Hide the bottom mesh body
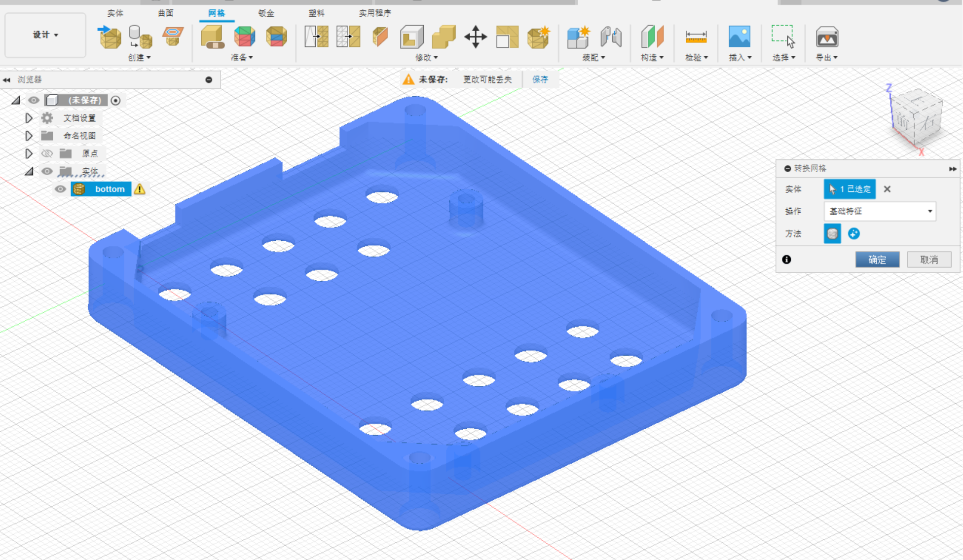The image size is (963, 560). [60, 189]
